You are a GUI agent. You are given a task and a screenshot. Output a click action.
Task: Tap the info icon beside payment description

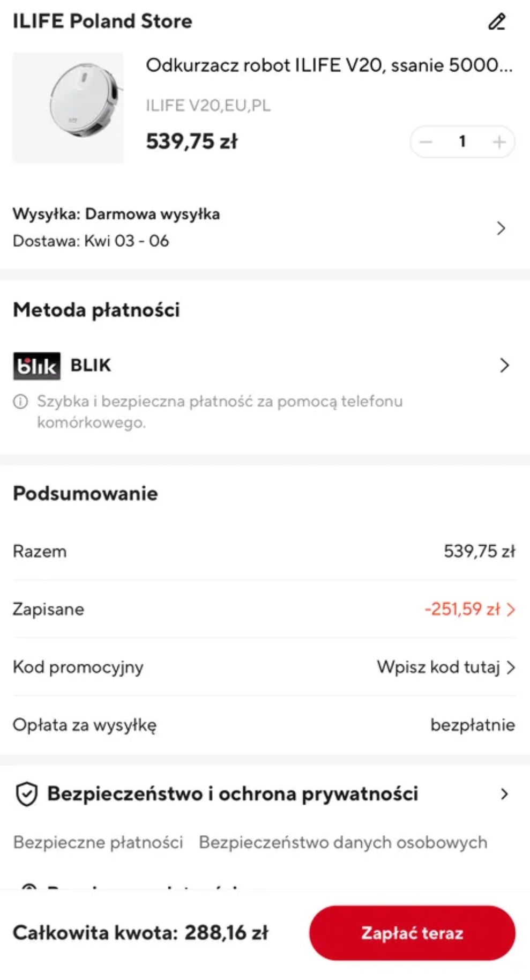pyautogui.click(x=20, y=402)
